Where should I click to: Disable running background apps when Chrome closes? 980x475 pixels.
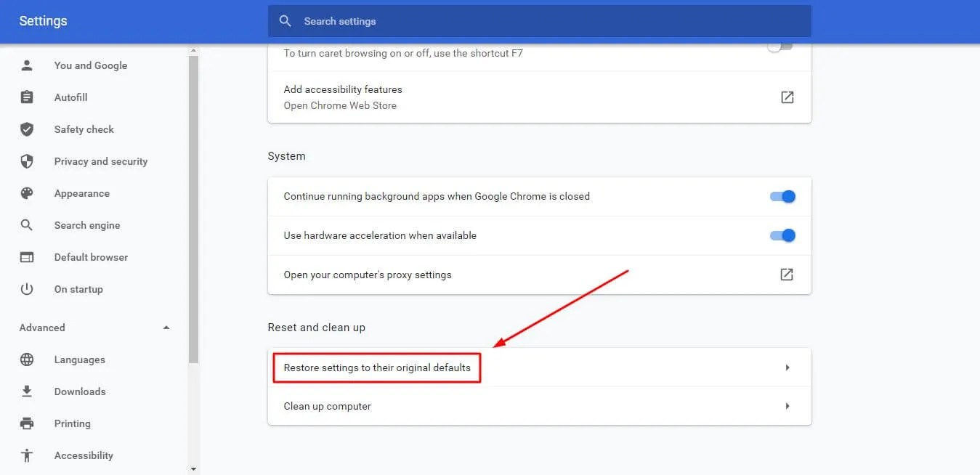(x=782, y=196)
